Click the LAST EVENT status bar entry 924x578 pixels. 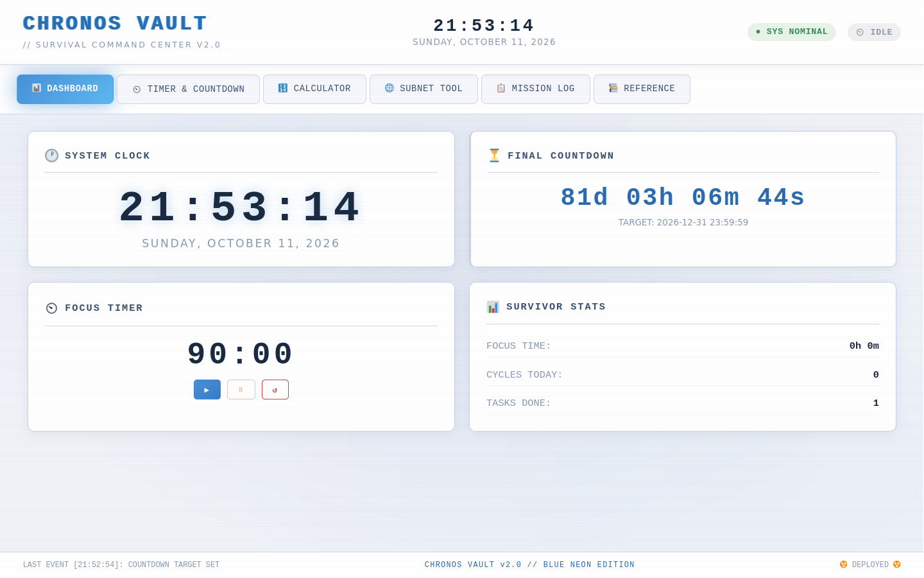(121, 565)
